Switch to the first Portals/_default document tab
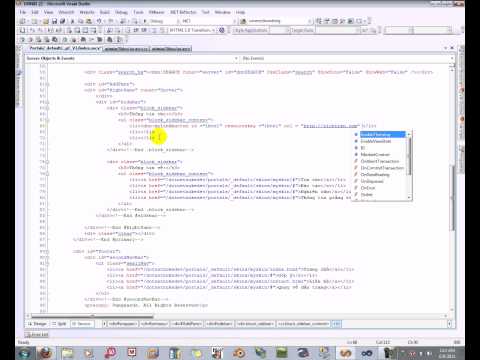The width and height of the screenshot is (480, 360). (x=64, y=49)
